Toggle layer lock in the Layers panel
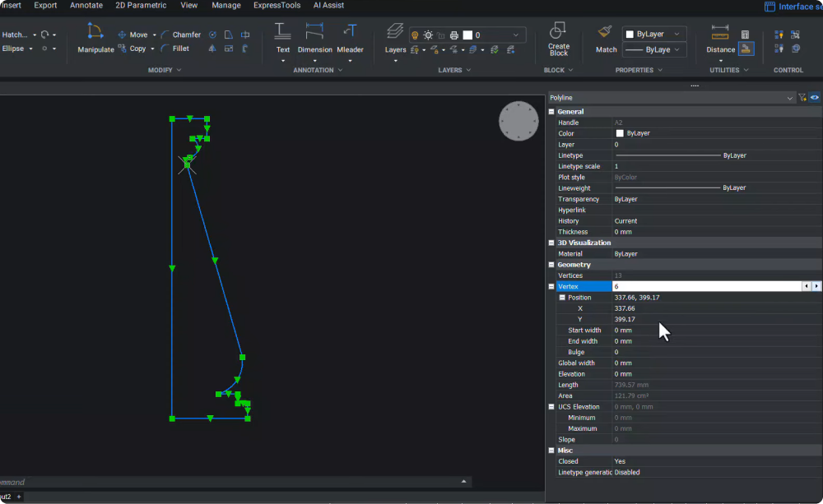 click(435, 50)
